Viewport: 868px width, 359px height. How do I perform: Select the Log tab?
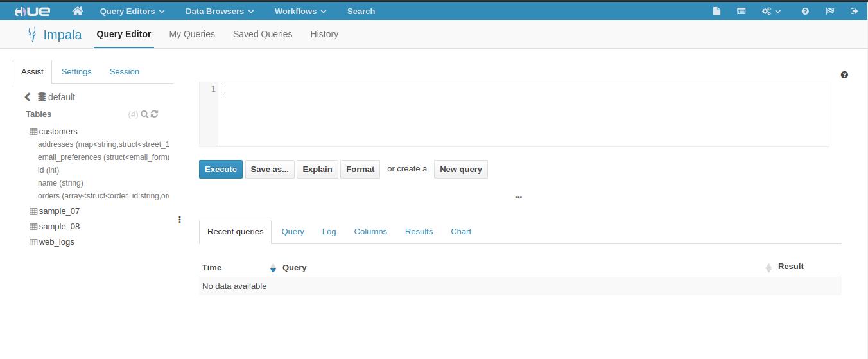pos(329,232)
